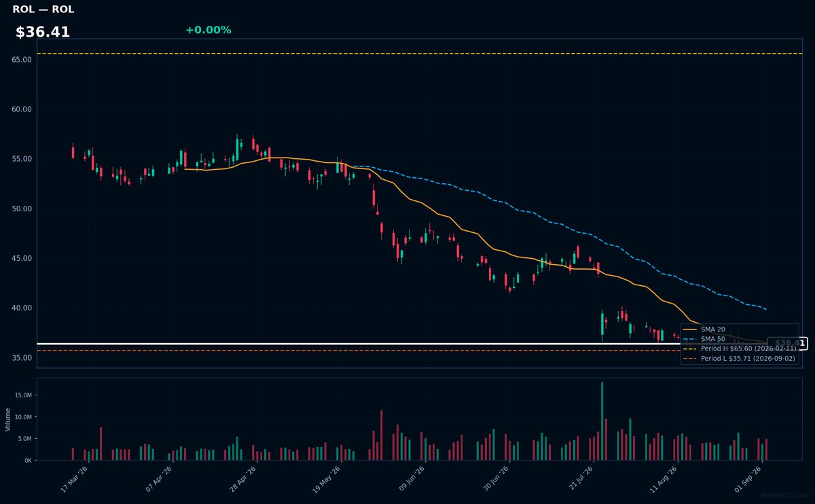Click the 35.00 price axis label
Viewport: 815px width, 504px height.
pos(22,357)
